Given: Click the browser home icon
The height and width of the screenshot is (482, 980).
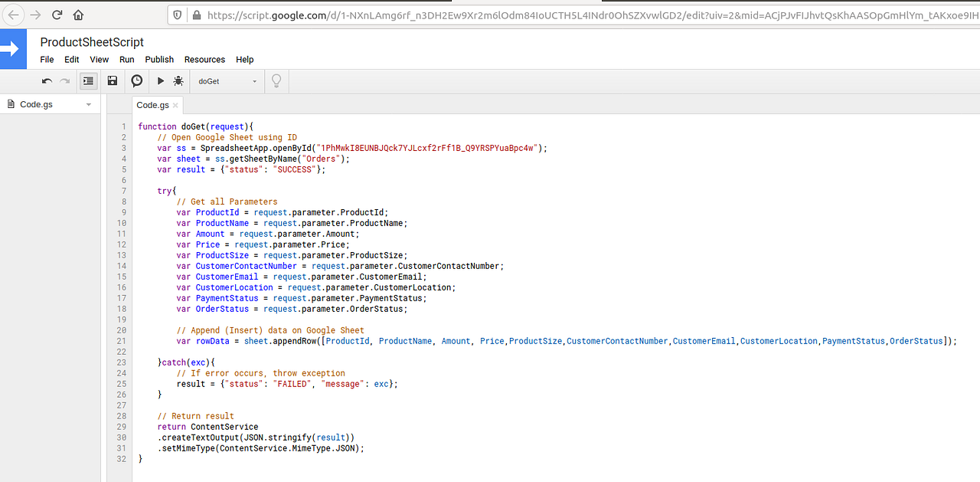Looking at the screenshot, I should (77, 14).
